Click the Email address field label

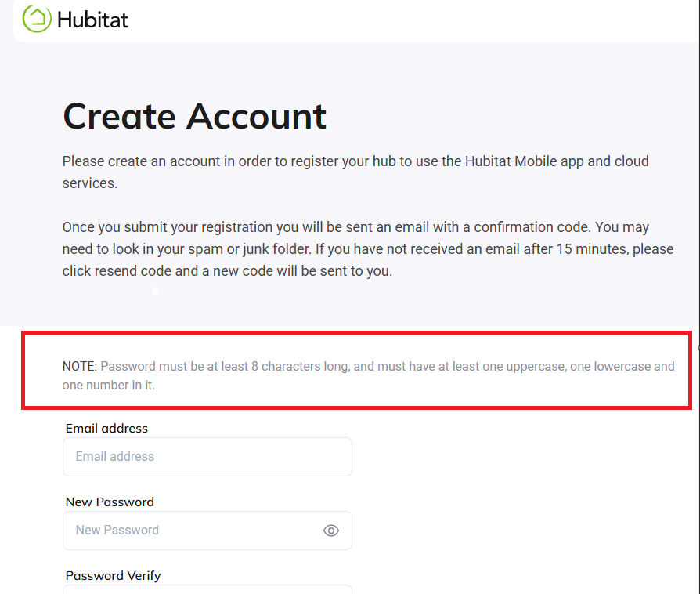click(106, 429)
